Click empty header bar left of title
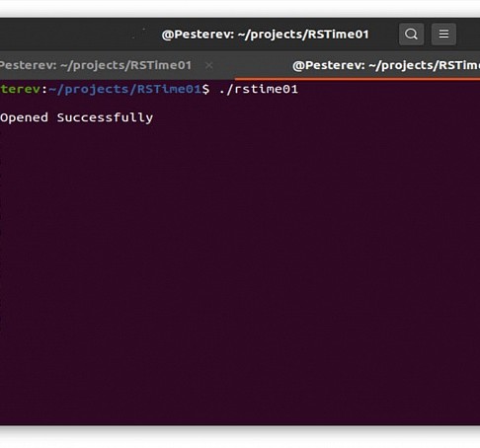Screen dimensions: 480x448 click(72, 35)
